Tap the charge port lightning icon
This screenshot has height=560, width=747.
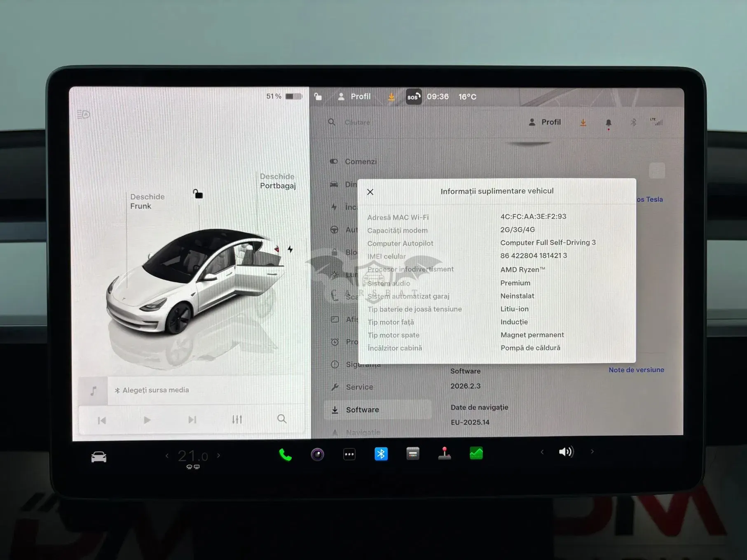[290, 250]
